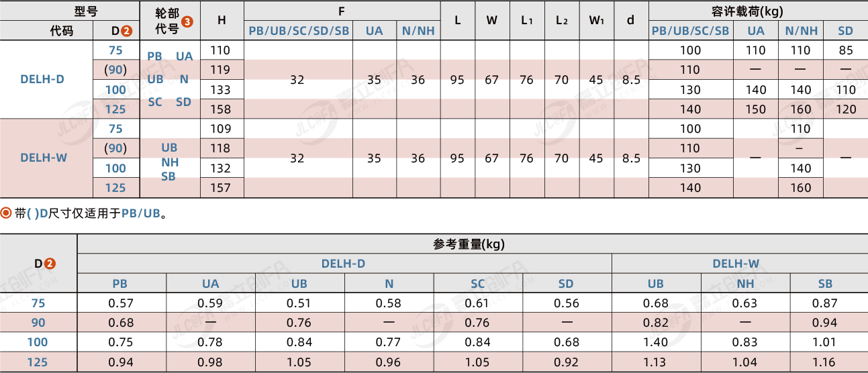
Task: Click the orange circled 2 in the weight table header
Action: coord(50,264)
